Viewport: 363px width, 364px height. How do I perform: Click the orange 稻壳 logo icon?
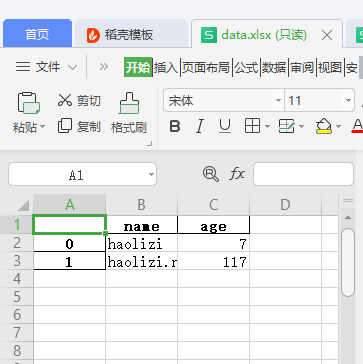(x=93, y=35)
